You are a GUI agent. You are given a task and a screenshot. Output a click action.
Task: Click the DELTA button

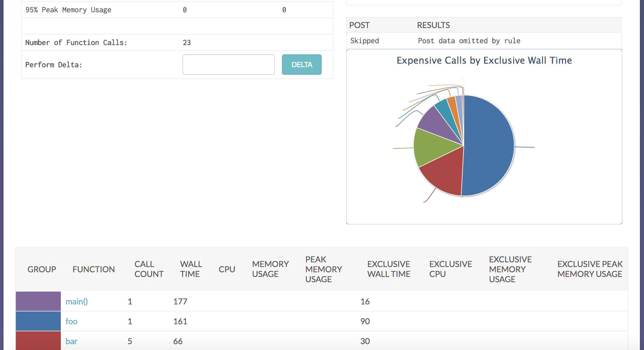click(302, 65)
